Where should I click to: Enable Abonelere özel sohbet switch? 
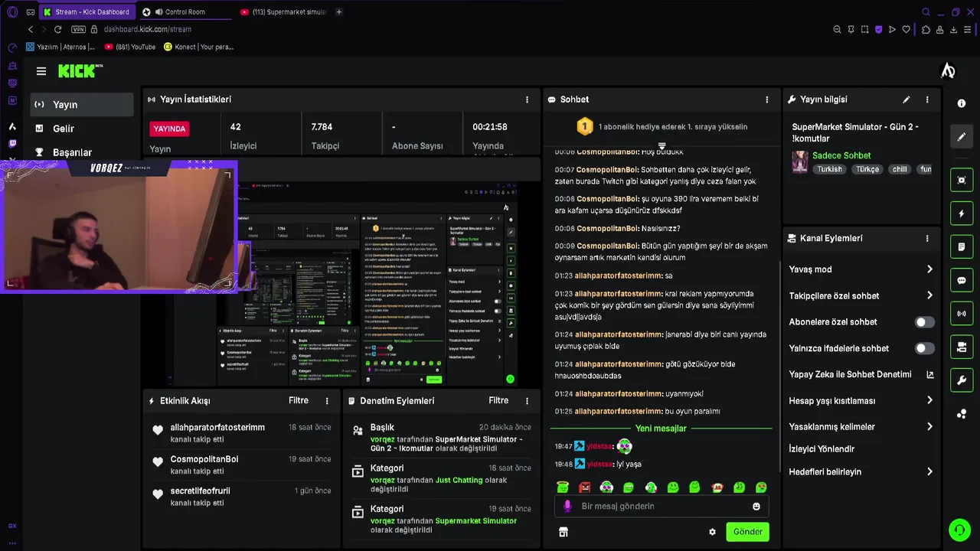[x=925, y=322]
